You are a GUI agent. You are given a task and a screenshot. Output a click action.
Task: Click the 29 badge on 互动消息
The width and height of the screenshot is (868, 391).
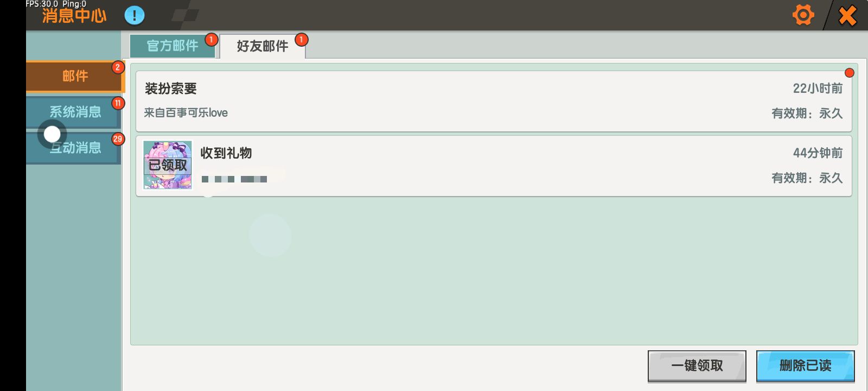point(118,139)
